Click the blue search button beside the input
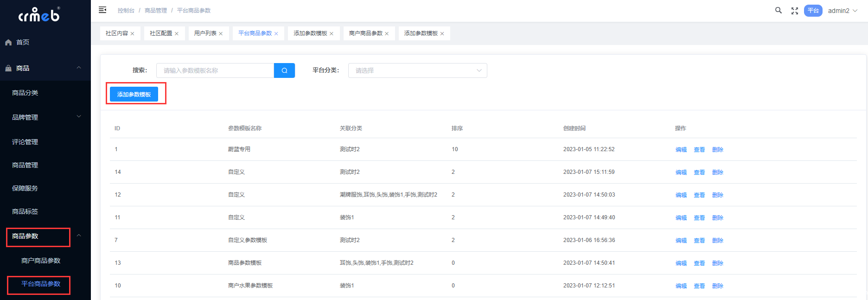The width and height of the screenshot is (868, 300). click(x=284, y=70)
